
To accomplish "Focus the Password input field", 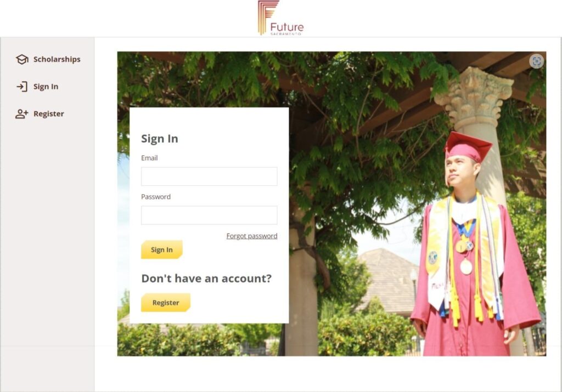I will tap(209, 215).
